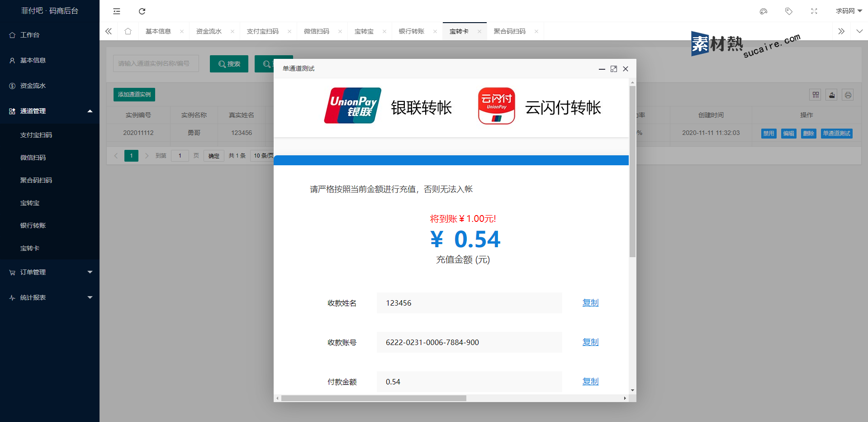Click 添加通道实例 button
Viewport: 868px width, 422px height.
[x=134, y=94]
